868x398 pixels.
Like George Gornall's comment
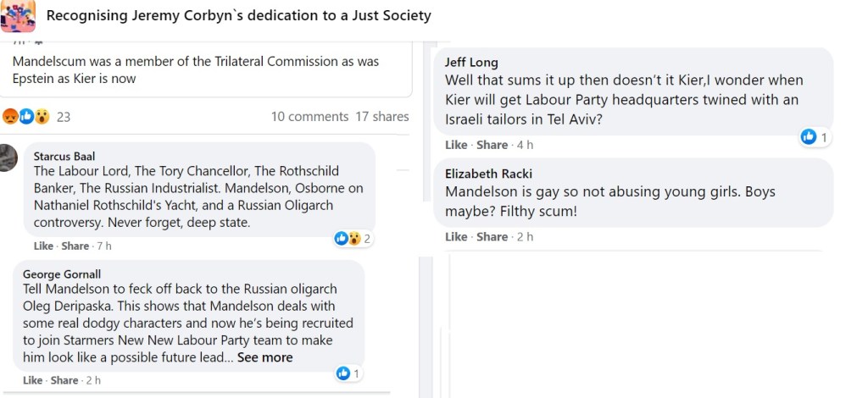[32, 380]
